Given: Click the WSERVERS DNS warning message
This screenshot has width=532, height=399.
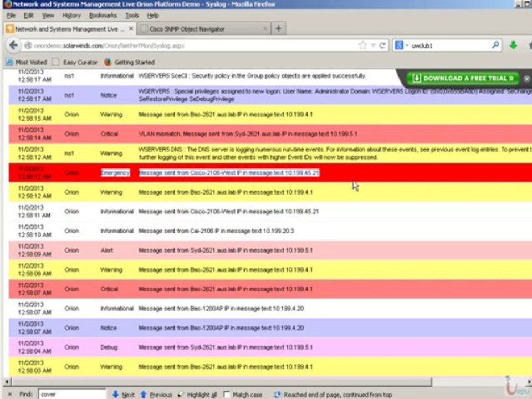Looking at the screenshot, I should click(335, 154).
